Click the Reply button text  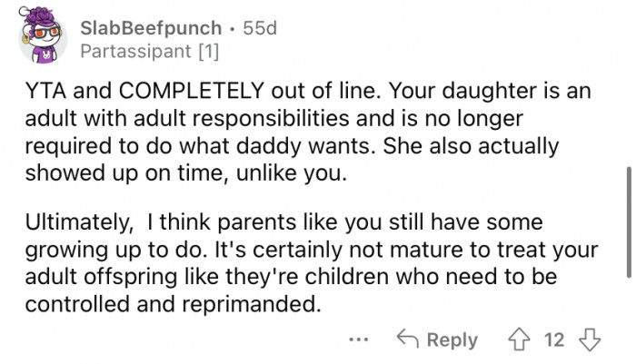pos(452,339)
